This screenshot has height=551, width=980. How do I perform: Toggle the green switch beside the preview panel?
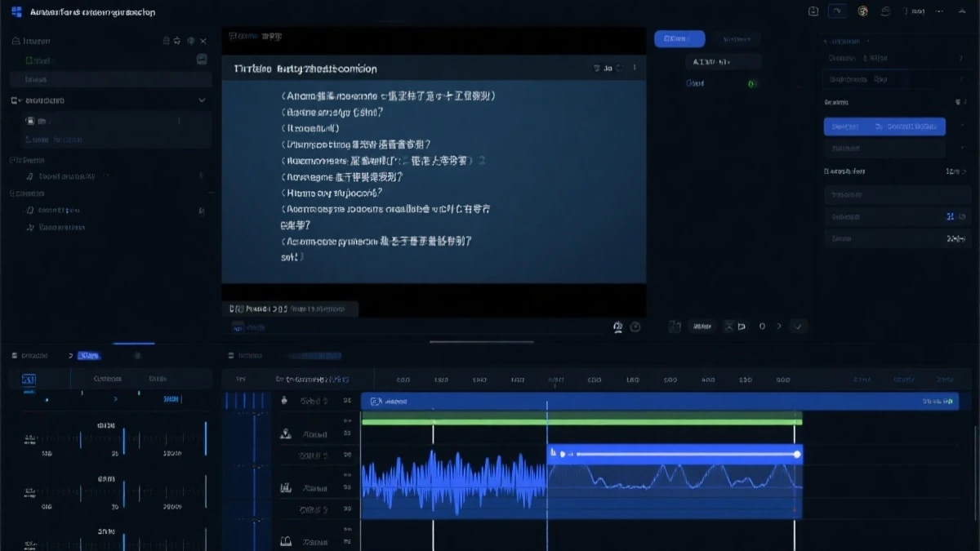point(752,83)
